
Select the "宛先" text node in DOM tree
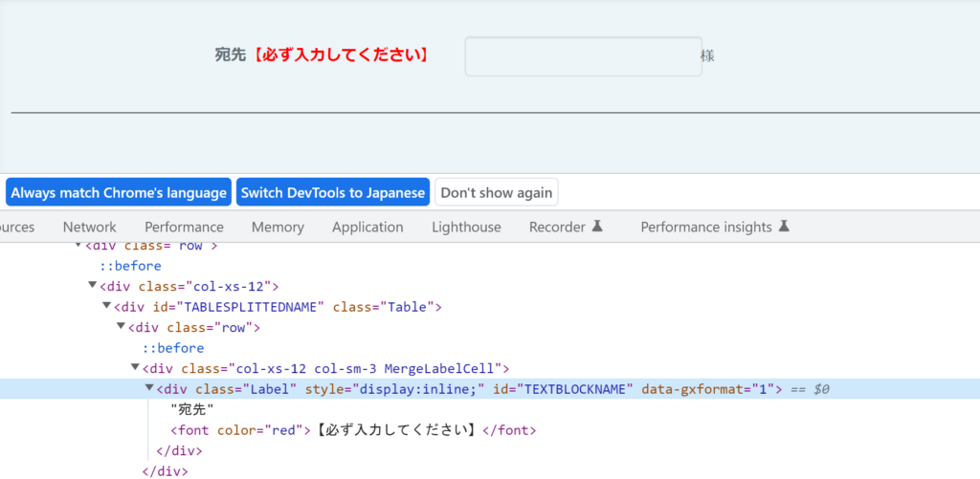coord(192,409)
